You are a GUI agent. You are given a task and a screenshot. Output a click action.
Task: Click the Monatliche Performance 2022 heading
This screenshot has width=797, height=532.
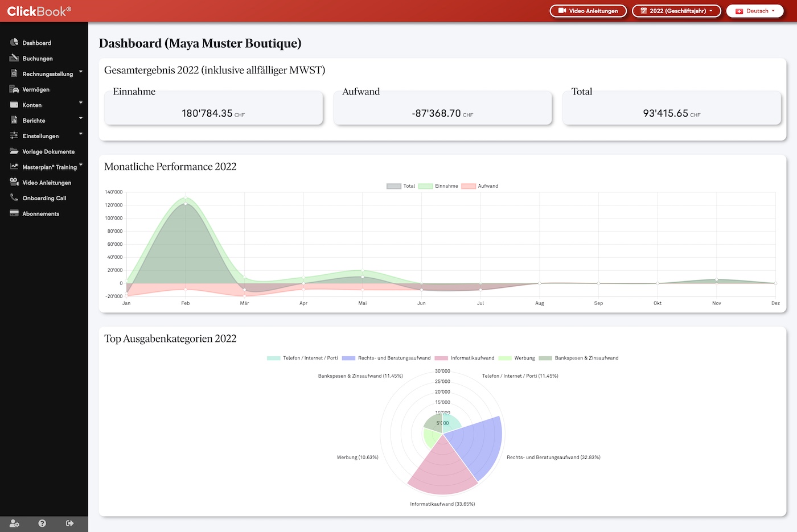coord(170,167)
